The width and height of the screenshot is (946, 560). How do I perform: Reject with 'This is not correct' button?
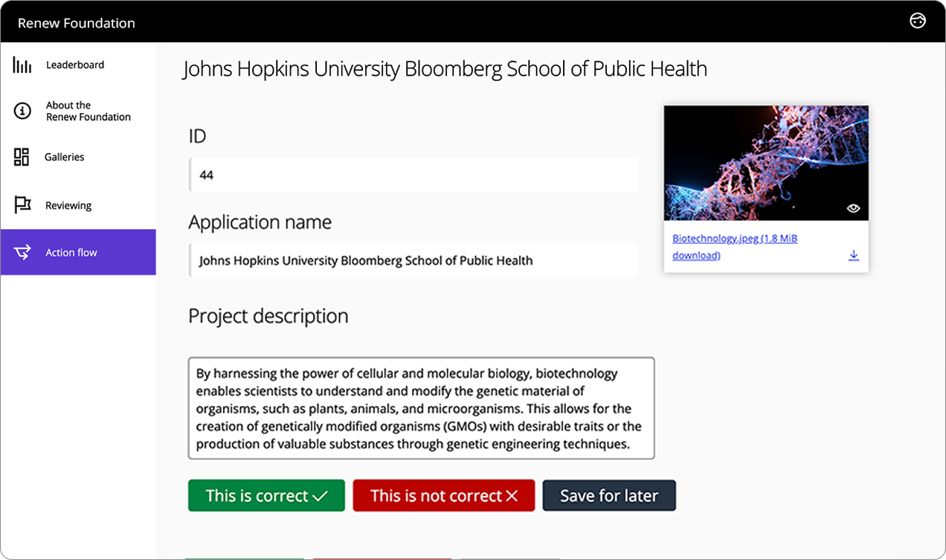[443, 495]
